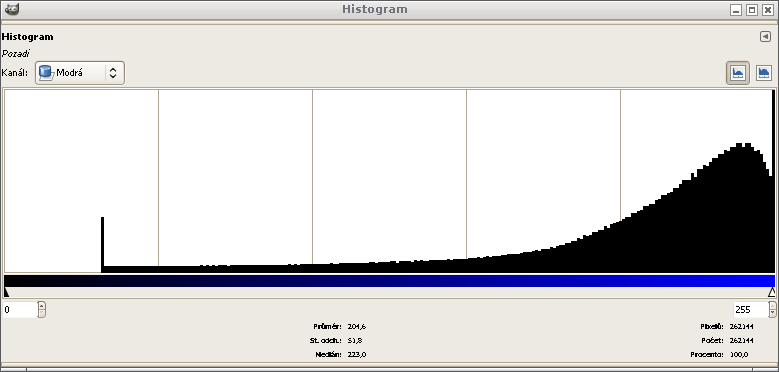Click the Průměr mean value 204,6

point(357,326)
